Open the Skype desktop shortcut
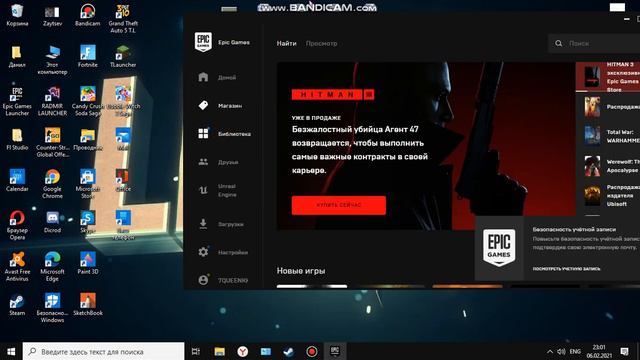This screenshot has width=640, height=360. point(87,222)
